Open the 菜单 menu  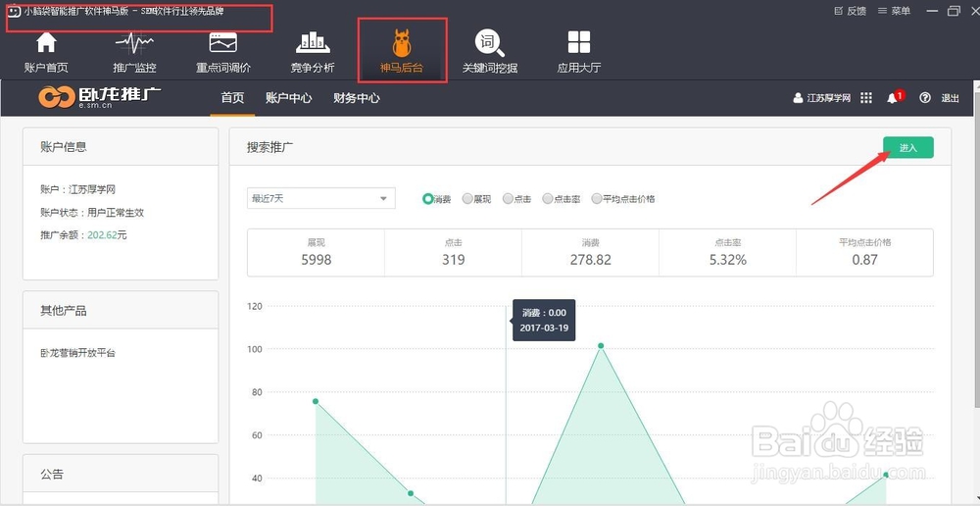(x=895, y=11)
